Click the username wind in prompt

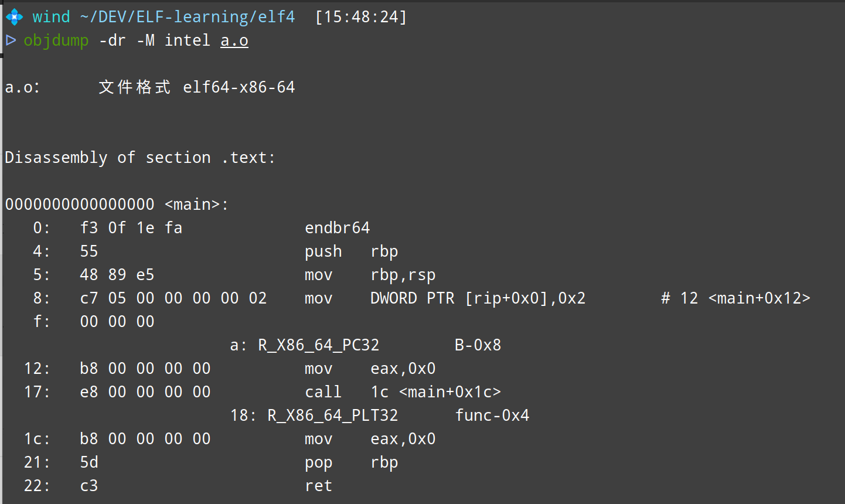(51, 17)
